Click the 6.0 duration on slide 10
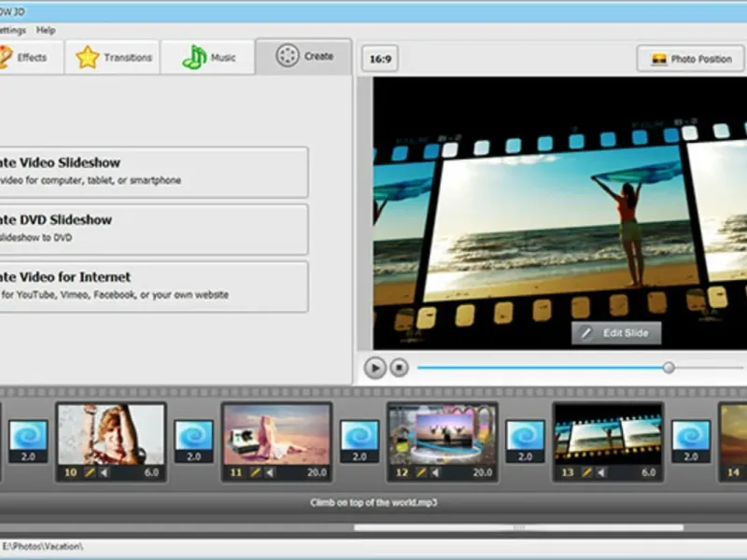Screen dimensions: 747x560 coord(151,472)
